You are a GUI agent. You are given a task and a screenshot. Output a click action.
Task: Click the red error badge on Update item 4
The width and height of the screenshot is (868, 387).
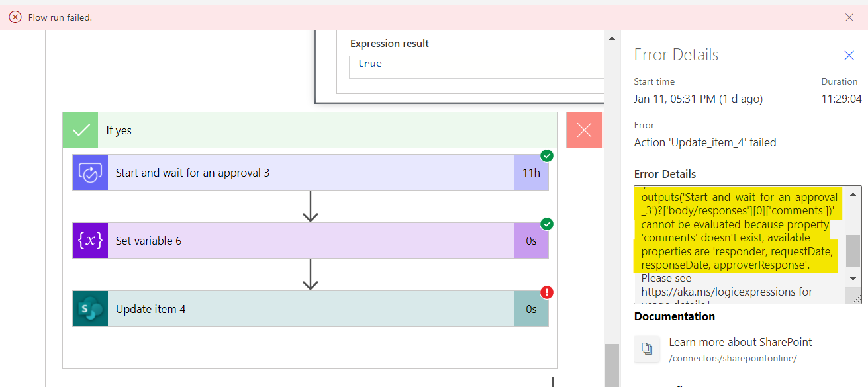(x=547, y=292)
